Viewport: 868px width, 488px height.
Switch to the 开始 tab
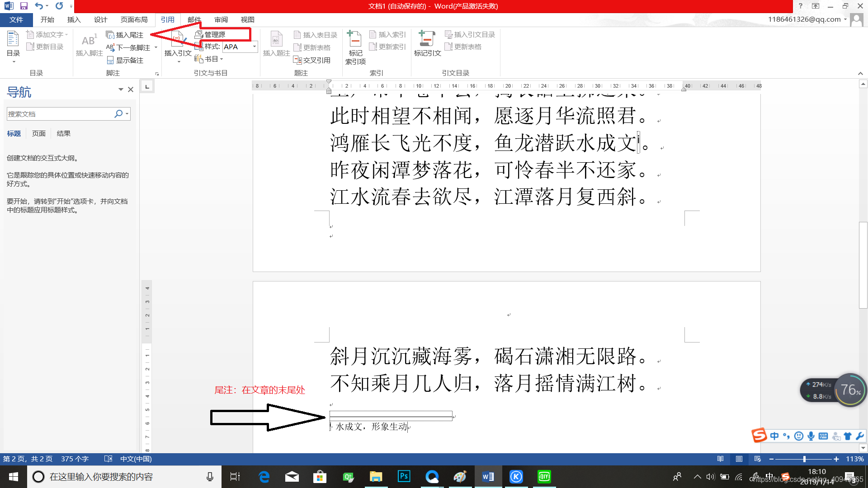point(47,19)
